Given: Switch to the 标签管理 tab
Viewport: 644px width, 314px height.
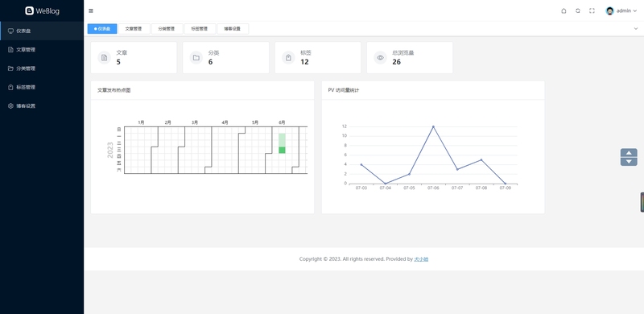Looking at the screenshot, I should pyautogui.click(x=200, y=29).
